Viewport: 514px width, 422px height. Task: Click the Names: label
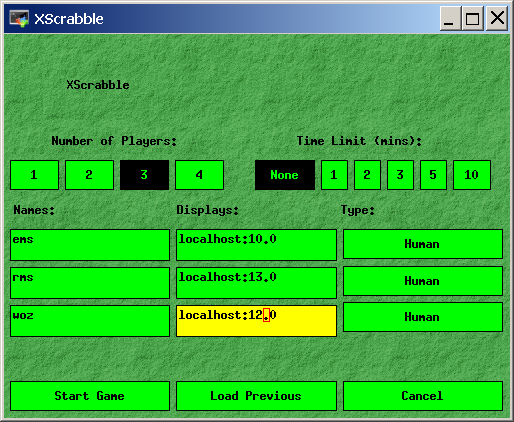pos(34,210)
